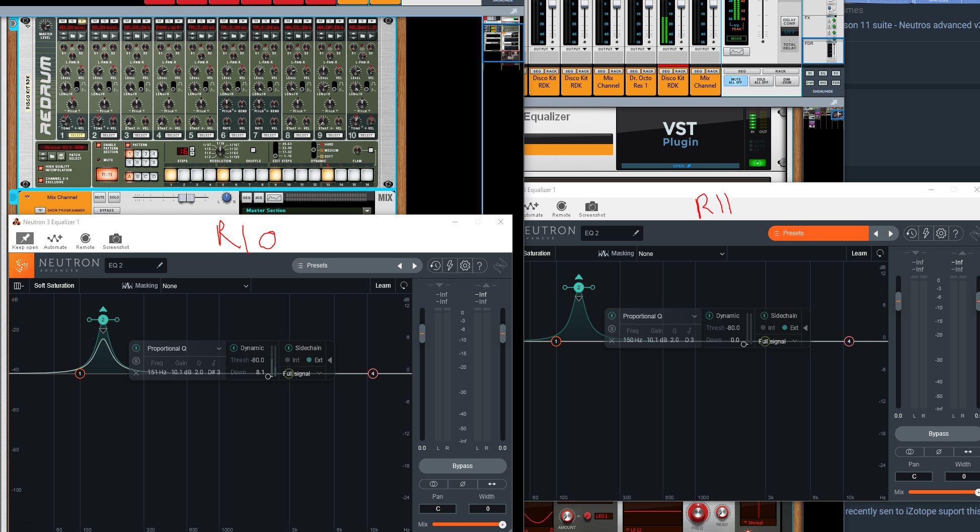Select EQ band node 1 in left Neutron

click(x=80, y=373)
